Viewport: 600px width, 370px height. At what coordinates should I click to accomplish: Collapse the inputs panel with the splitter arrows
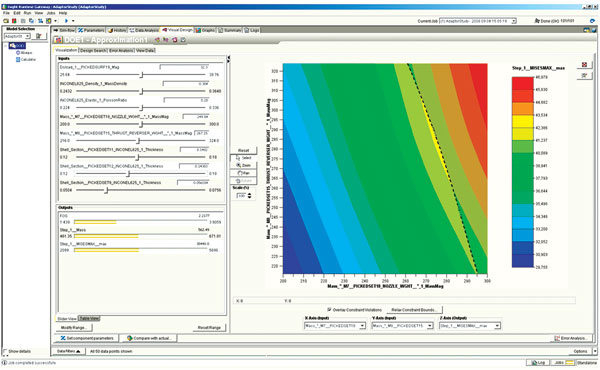pos(228,59)
